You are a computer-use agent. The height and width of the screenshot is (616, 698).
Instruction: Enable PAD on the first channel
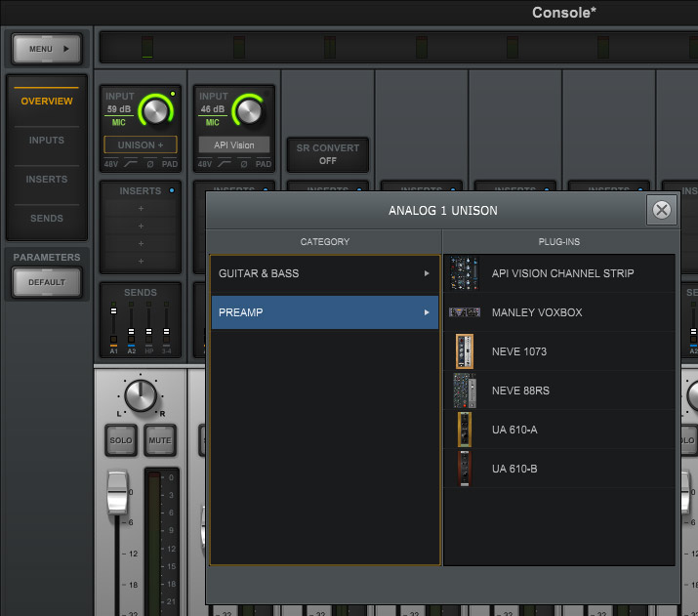pos(170,164)
